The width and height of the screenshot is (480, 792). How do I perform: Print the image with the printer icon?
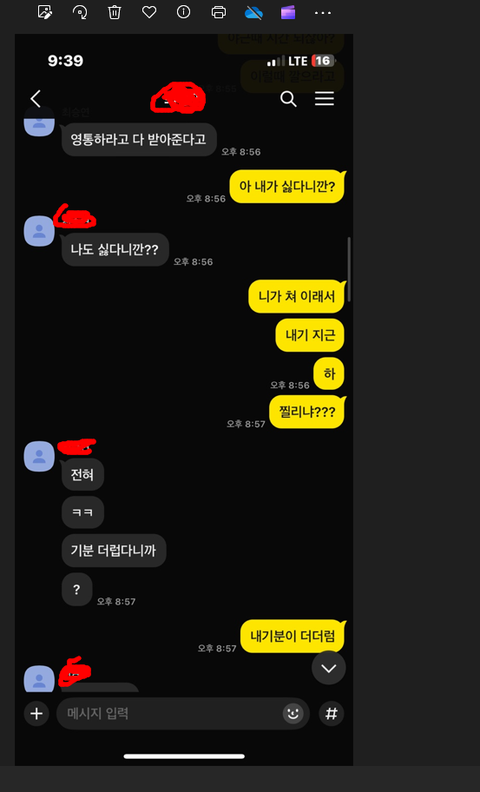coord(218,12)
